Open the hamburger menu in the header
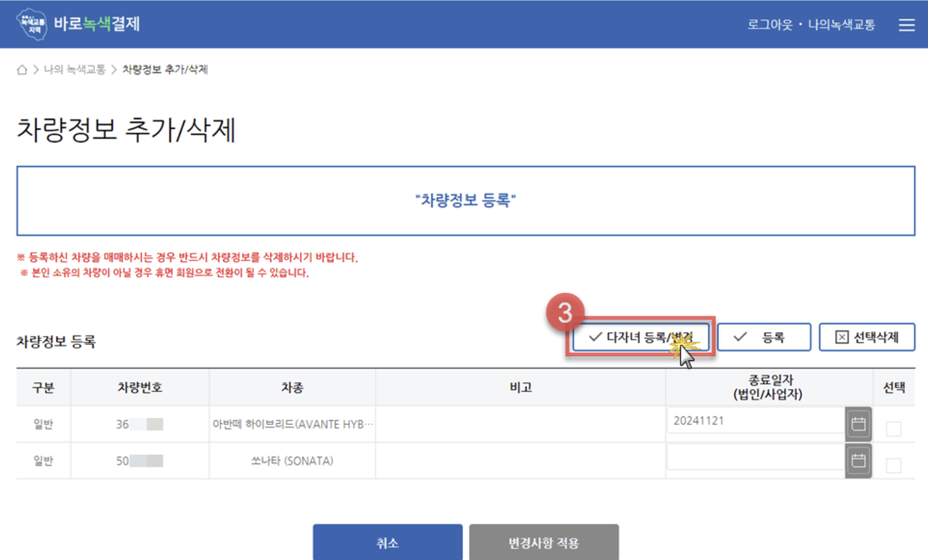This screenshot has width=928, height=560. pyautogui.click(x=906, y=25)
